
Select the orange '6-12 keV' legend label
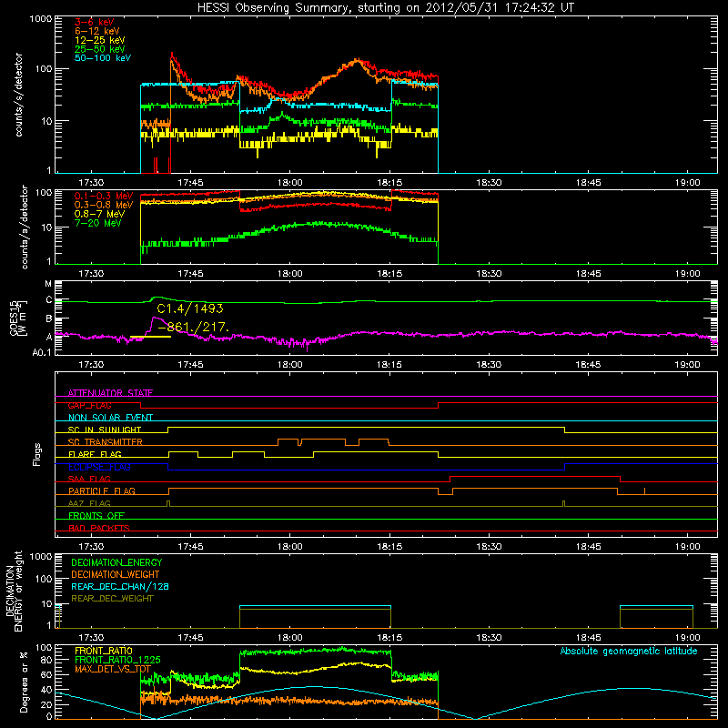click(96, 31)
